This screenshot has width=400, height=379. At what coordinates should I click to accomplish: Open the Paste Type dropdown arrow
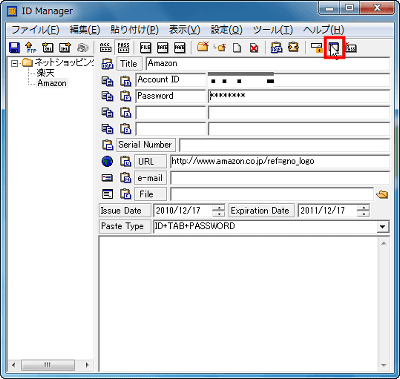click(383, 227)
